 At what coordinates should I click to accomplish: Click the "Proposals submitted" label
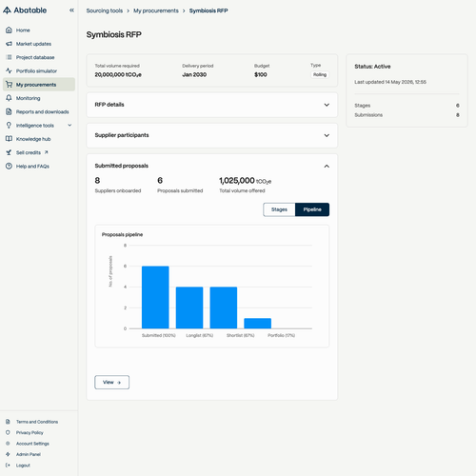point(180,190)
